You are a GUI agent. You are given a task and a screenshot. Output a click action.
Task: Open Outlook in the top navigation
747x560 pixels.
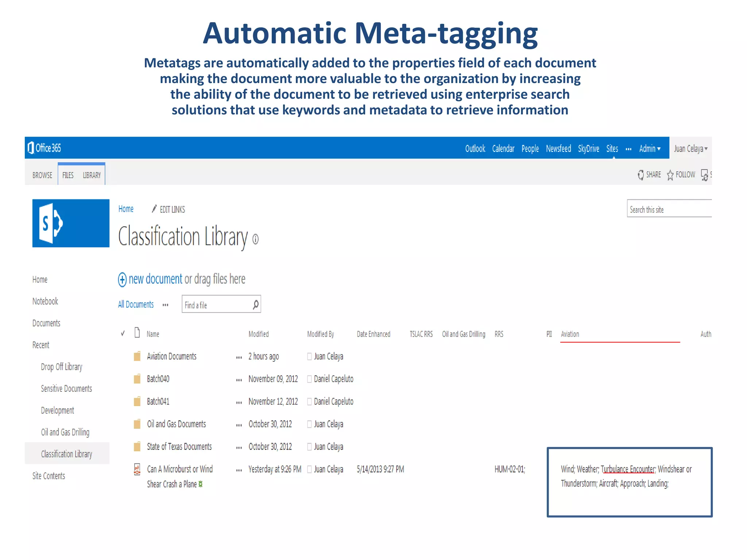click(475, 148)
